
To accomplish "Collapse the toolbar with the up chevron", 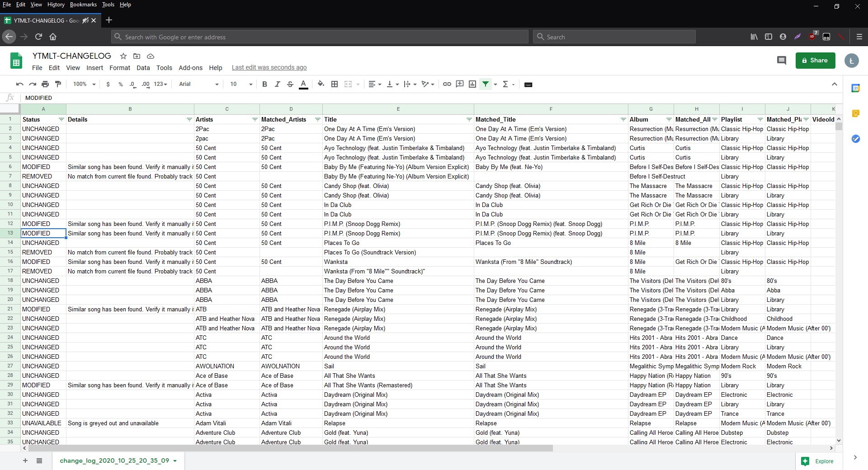I will click(x=835, y=84).
